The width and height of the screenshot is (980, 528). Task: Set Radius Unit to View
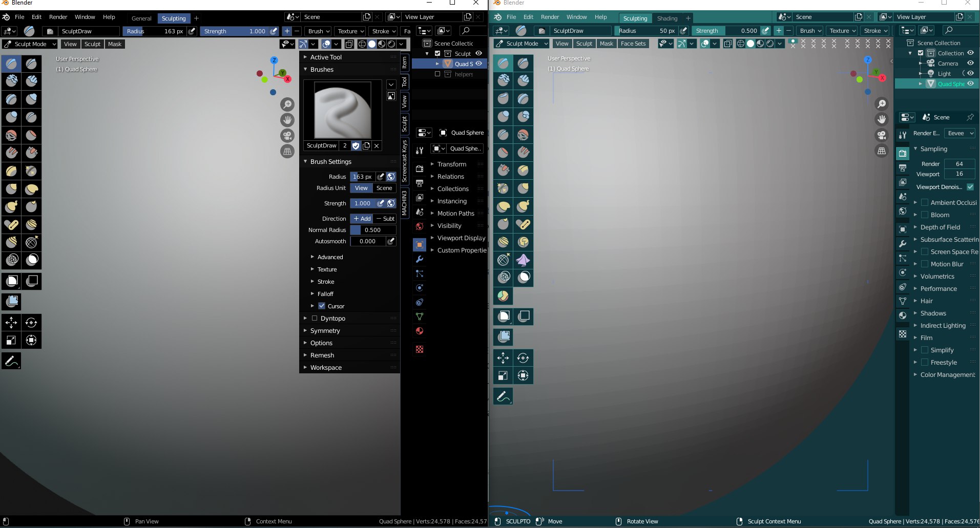click(x=361, y=188)
